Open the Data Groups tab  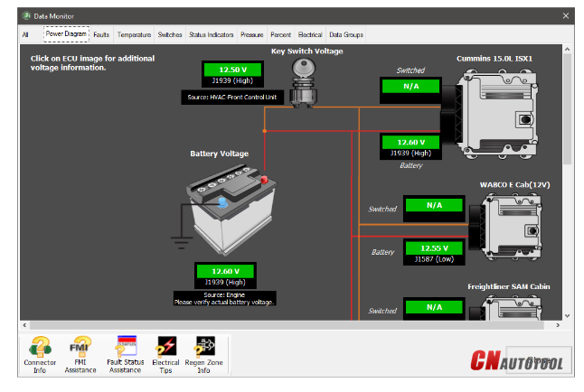(x=346, y=34)
